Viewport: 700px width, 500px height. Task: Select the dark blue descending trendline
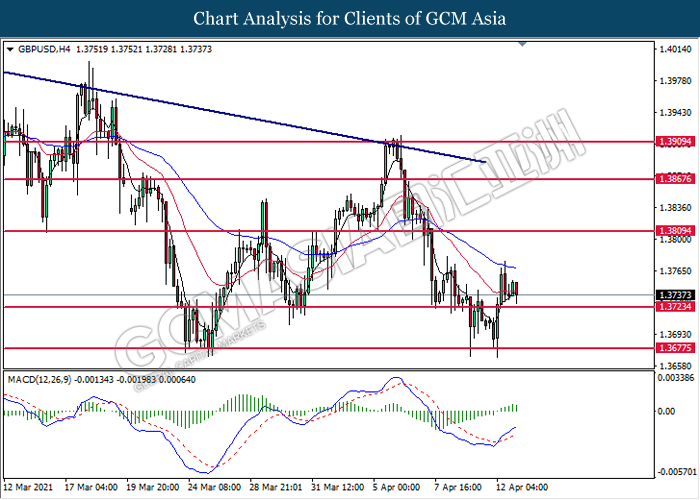245,117
